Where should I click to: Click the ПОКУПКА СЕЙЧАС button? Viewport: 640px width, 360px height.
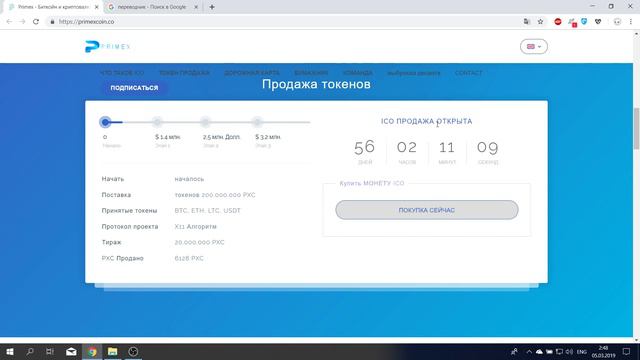pos(427,210)
